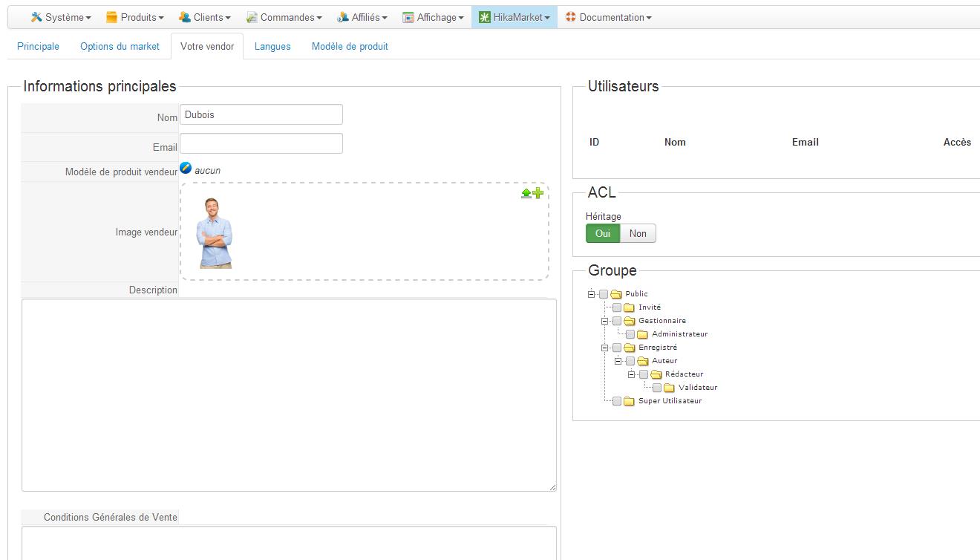
Task: Check the Administrateur group checkbox
Action: pyautogui.click(x=630, y=334)
